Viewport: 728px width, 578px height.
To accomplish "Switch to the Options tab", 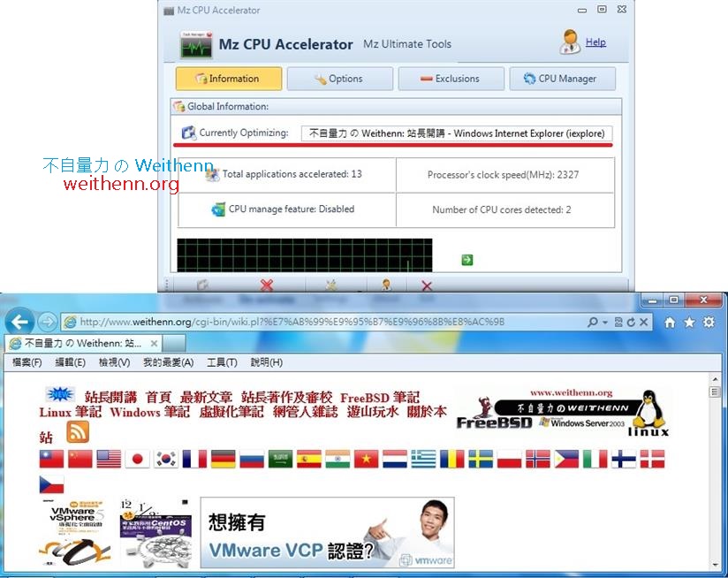I will pos(340,78).
